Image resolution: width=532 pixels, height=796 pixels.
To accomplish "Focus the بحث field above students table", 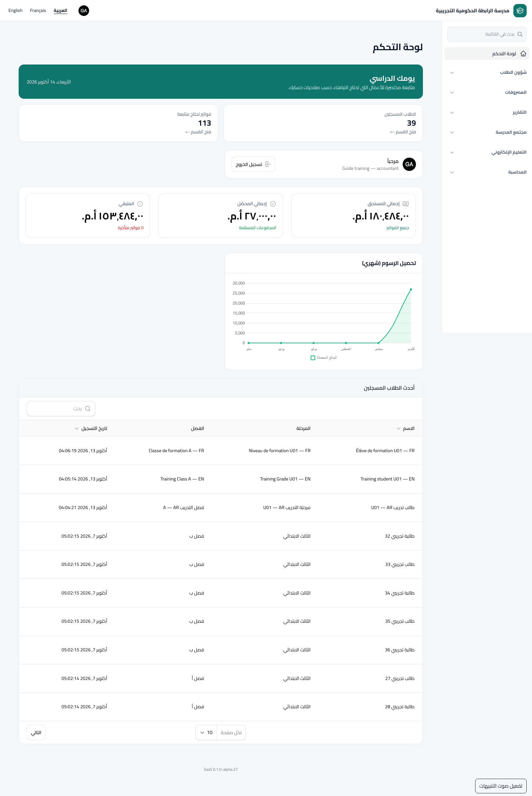I will click(x=61, y=409).
